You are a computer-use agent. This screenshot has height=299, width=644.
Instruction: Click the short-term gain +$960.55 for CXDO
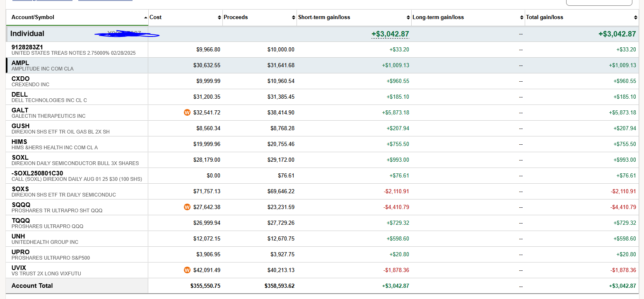coord(398,81)
